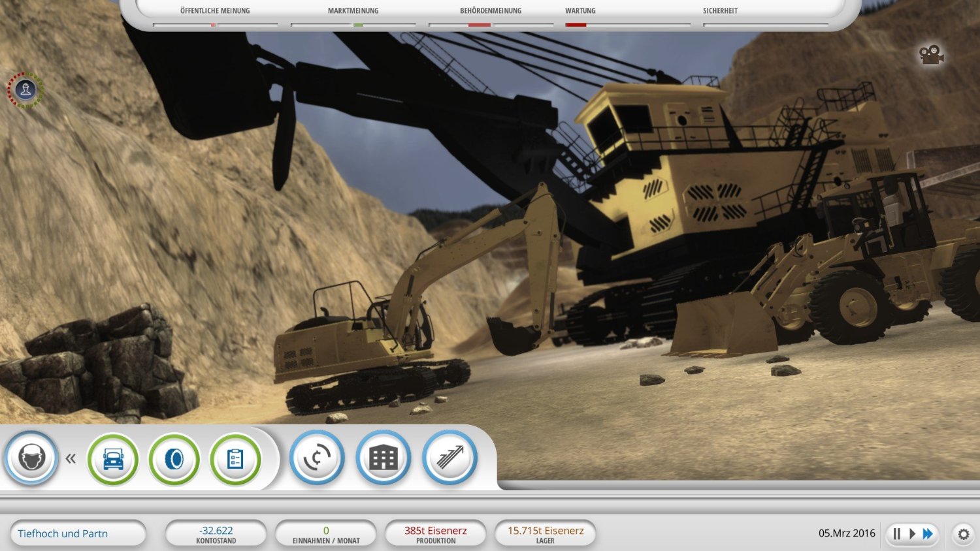Click the Marktmeinung label
The image size is (980, 551).
pos(353,11)
